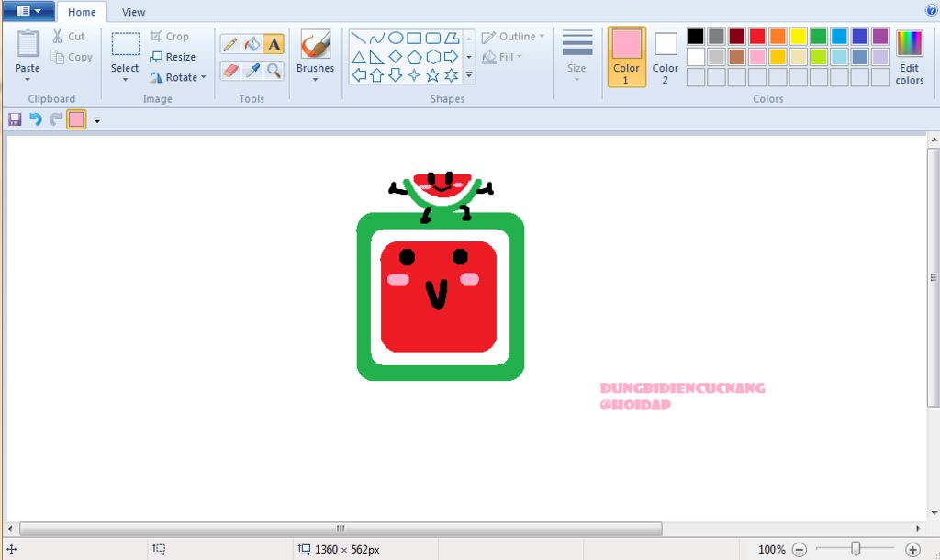Open the Paint help icon

[x=933, y=9]
